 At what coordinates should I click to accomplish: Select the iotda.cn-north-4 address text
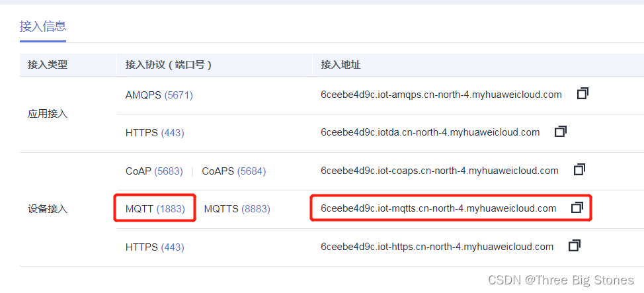(x=430, y=133)
